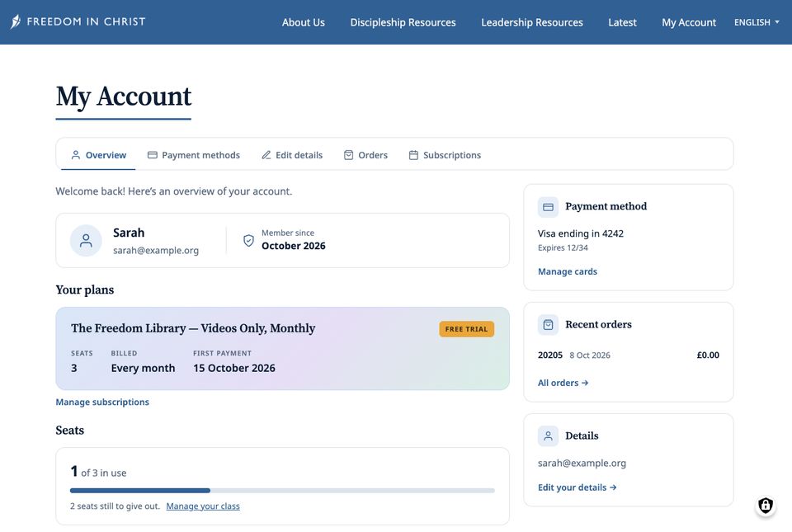Click order number 20205

point(550,355)
